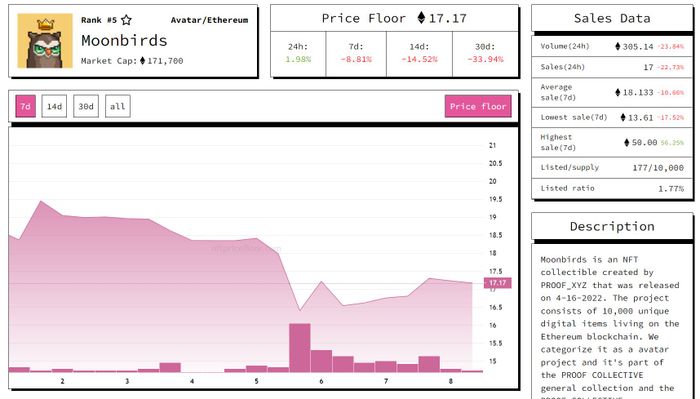Select the 7d chart range

click(x=25, y=106)
